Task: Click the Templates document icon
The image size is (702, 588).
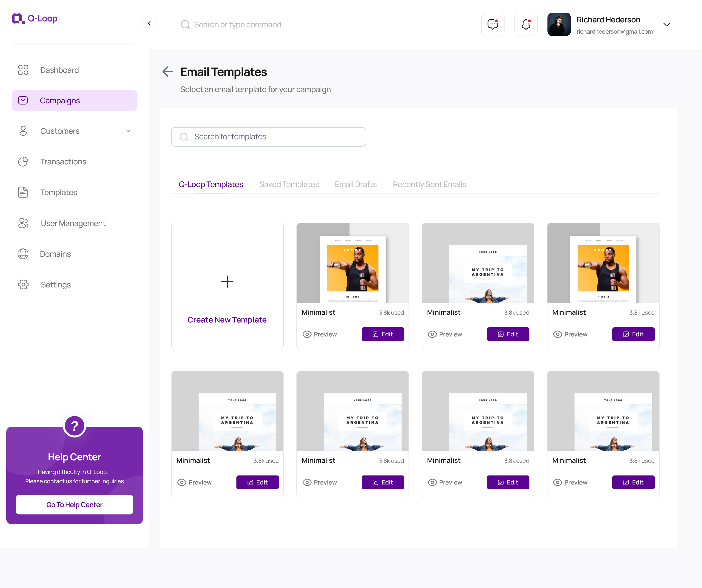Action: coord(23,192)
